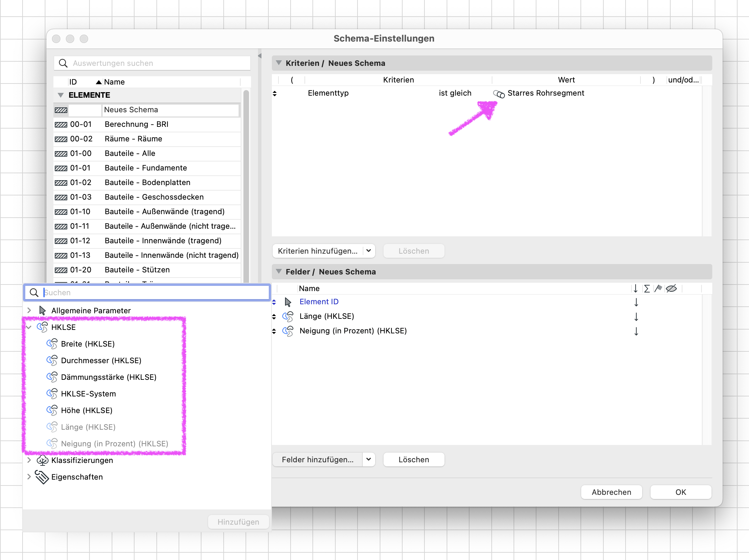Screen dimensions: 749x560
Task: Click the HKLSE icon of Länge (HKLSE) field row
Action: click(x=288, y=316)
